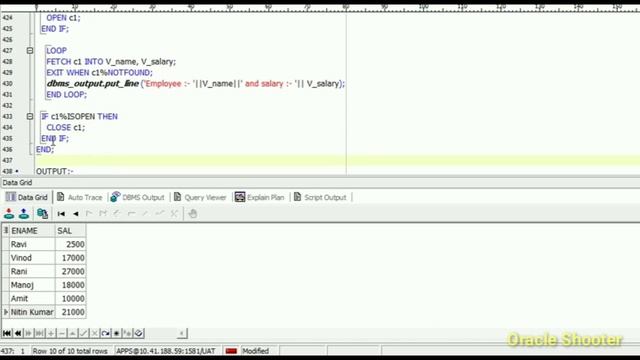Screen dimensions: 640x360
Task: Select the Vinod cell
Action: coord(32,258)
